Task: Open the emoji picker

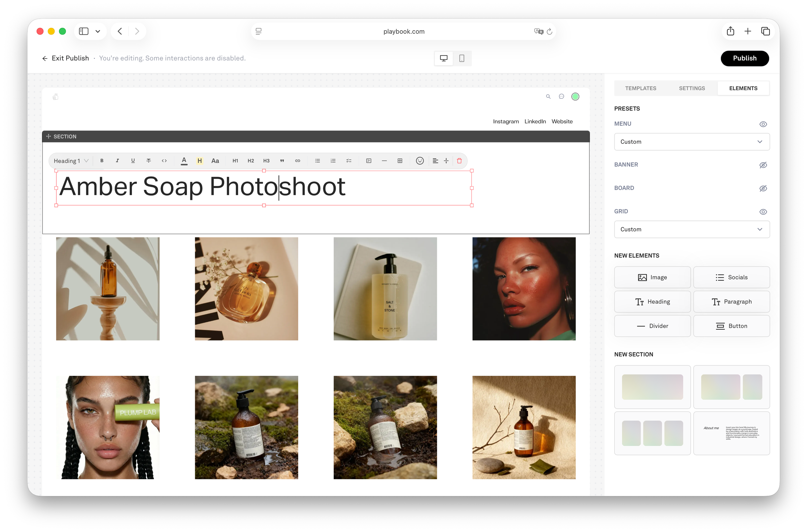Action: (x=420, y=161)
